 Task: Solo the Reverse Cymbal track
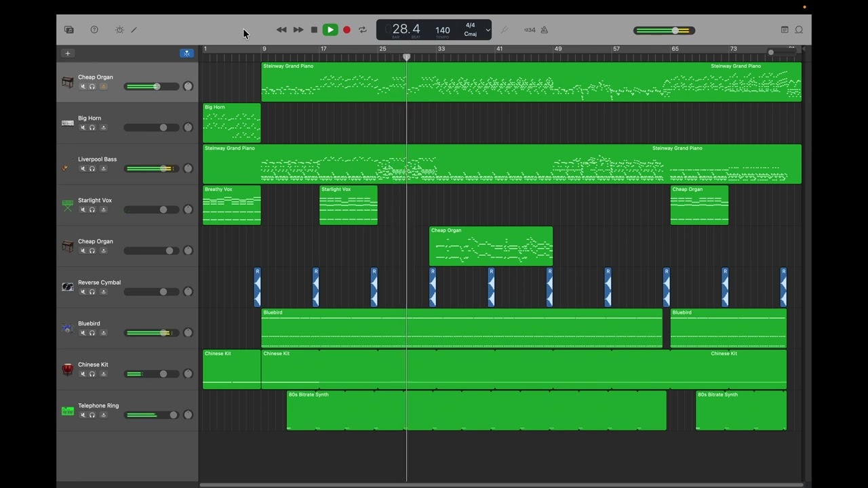point(92,291)
